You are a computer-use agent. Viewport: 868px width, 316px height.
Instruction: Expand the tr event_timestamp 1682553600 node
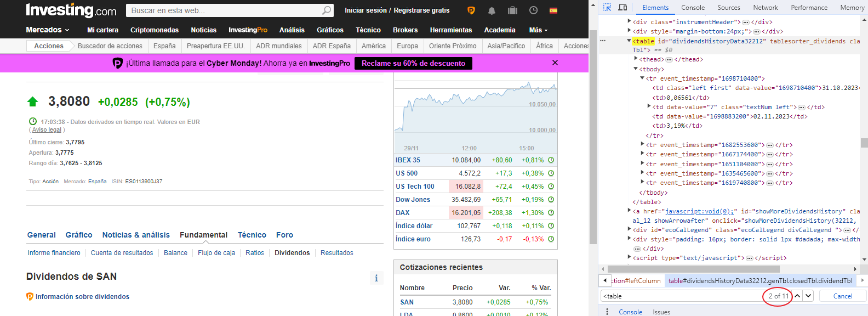[642, 145]
